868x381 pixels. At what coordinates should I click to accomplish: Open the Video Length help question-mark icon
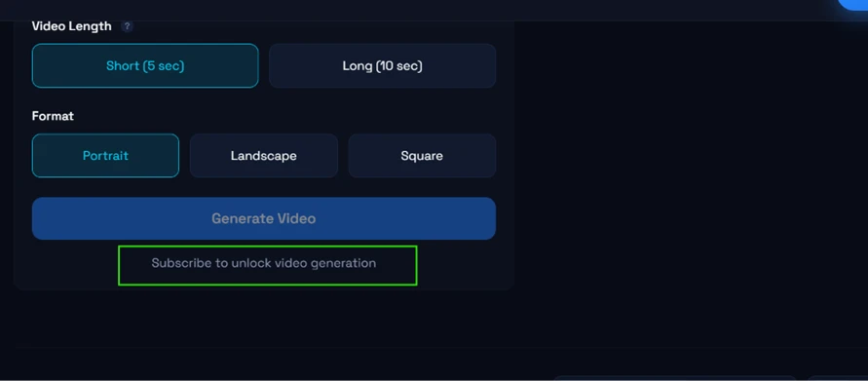tap(128, 26)
